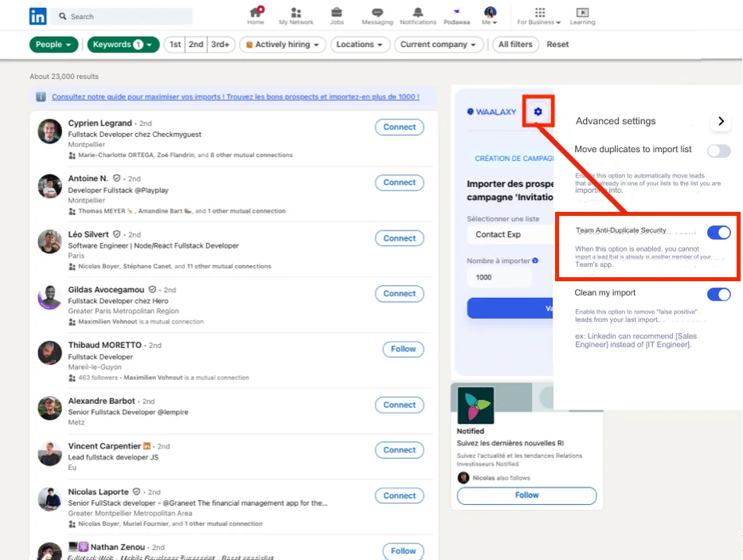
Task: Open Alexandre Barbot's profile name link
Action: coord(101,401)
